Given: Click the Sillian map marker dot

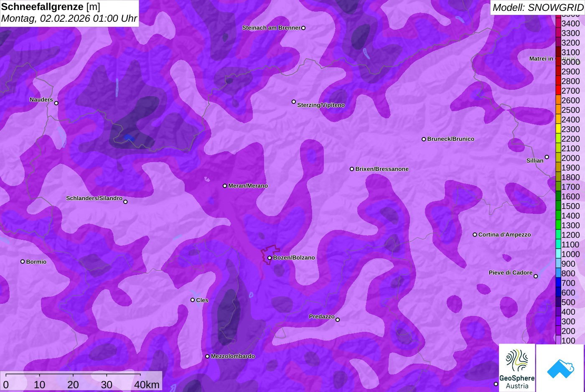Looking at the screenshot, I should pyautogui.click(x=547, y=157).
